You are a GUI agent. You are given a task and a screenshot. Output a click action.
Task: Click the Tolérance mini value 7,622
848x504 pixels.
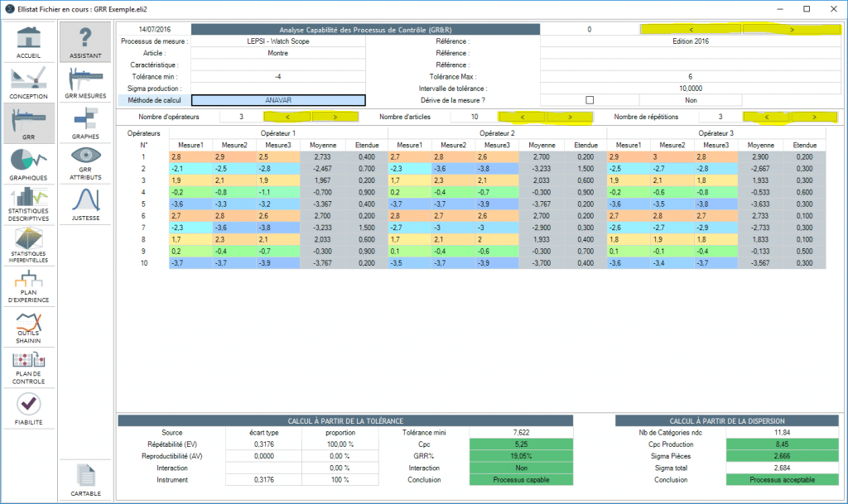coord(522,432)
